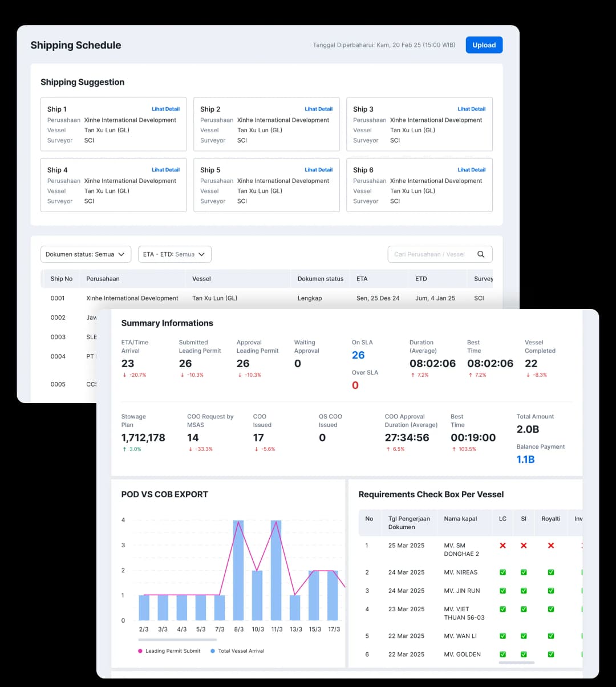Click the blue Total Vessel Arrival legend dot
Image resolution: width=616 pixels, height=687 pixels.
coord(213,651)
